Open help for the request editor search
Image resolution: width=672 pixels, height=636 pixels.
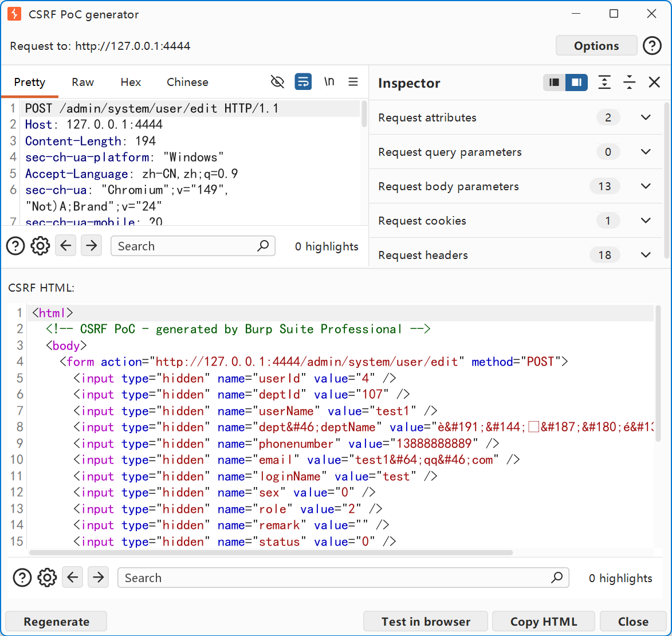[15, 246]
